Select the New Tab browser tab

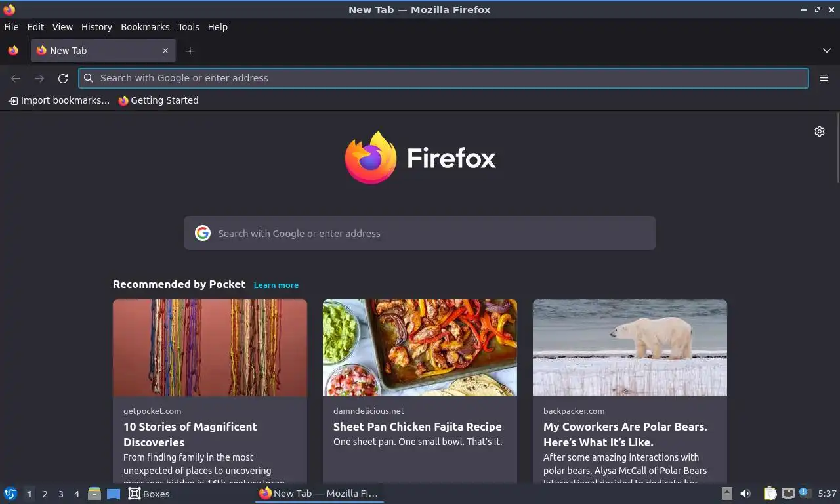tap(102, 51)
